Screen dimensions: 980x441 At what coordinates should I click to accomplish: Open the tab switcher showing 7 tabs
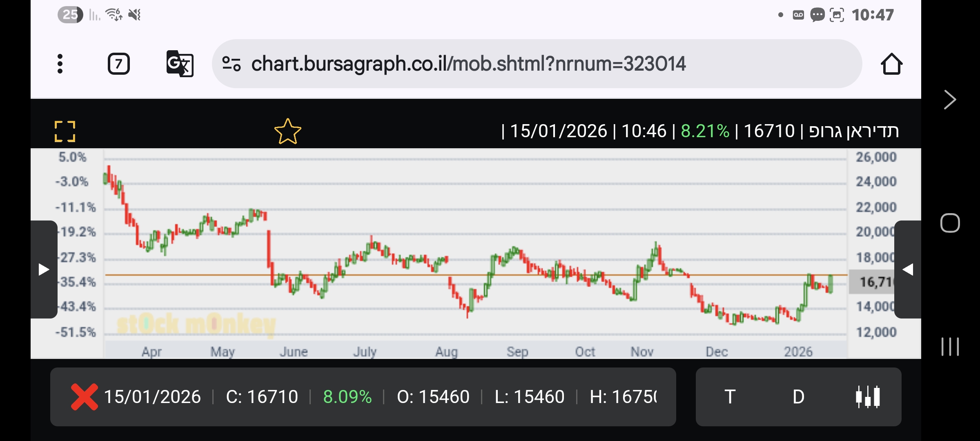point(118,64)
